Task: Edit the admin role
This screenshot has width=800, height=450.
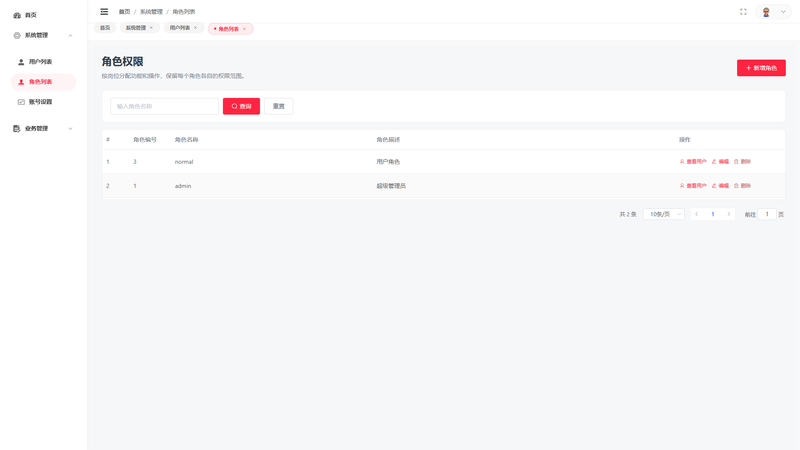Action: pos(720,186)
